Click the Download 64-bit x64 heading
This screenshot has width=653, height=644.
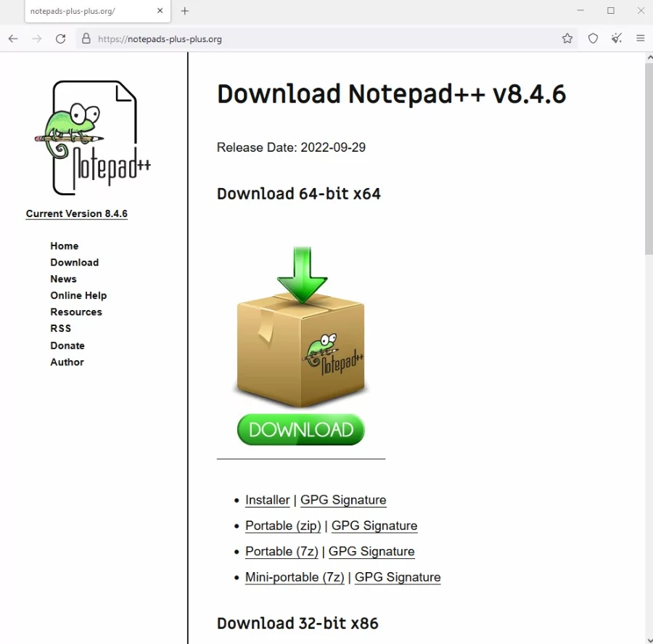(299, 194)
